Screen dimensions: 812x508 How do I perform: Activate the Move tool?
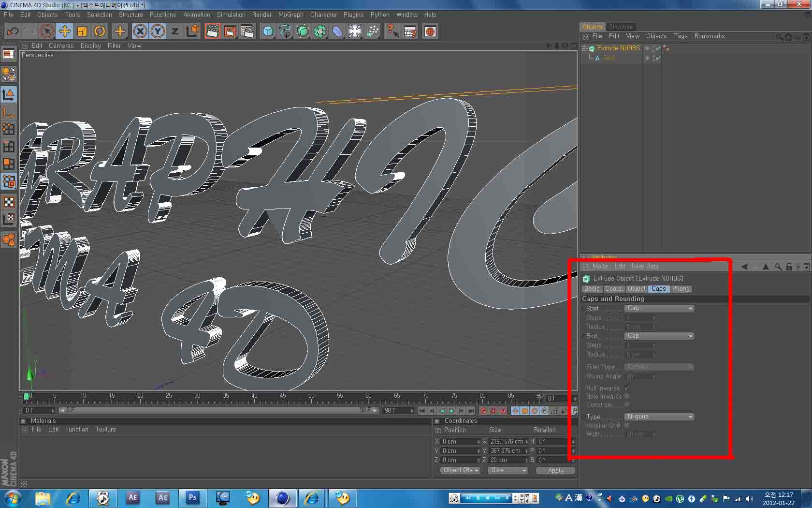(x=64, y=31)
